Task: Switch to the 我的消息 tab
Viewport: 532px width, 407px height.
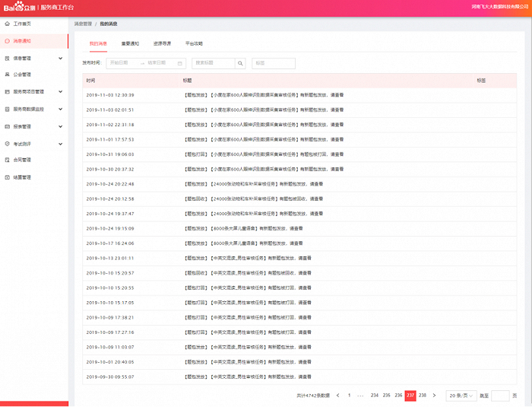Action: click(98, 44)
